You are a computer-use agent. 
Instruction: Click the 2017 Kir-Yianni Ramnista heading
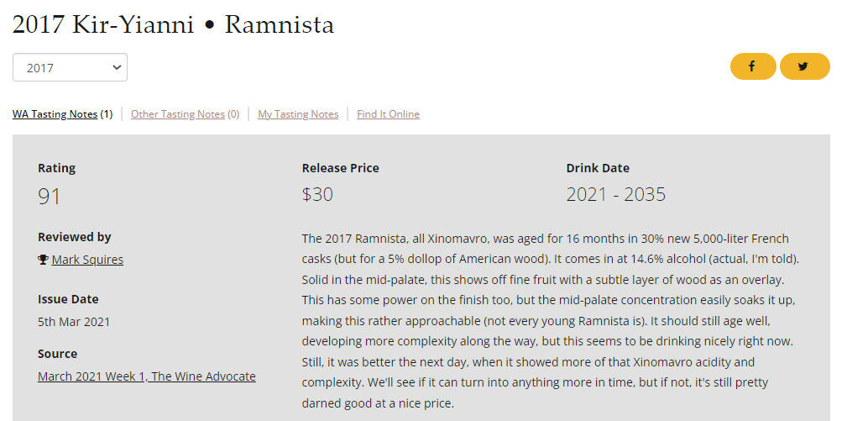click(173, 24)
